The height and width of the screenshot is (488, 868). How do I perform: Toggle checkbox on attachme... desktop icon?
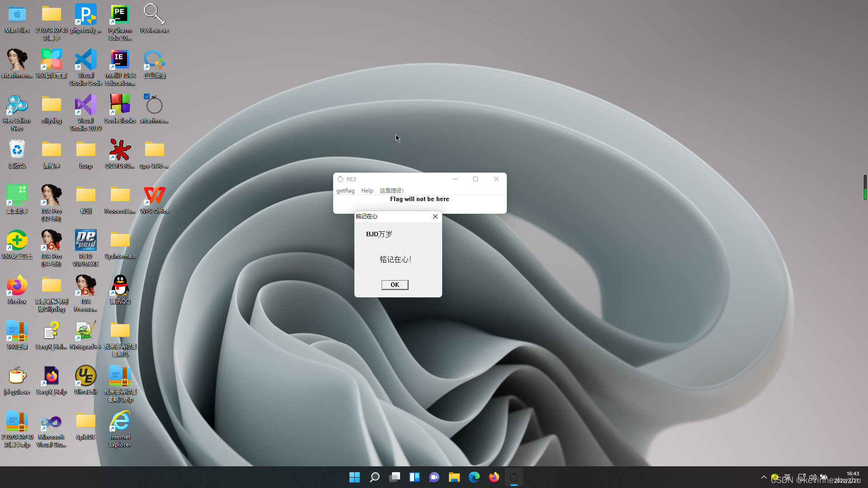(x=146, y=96)
